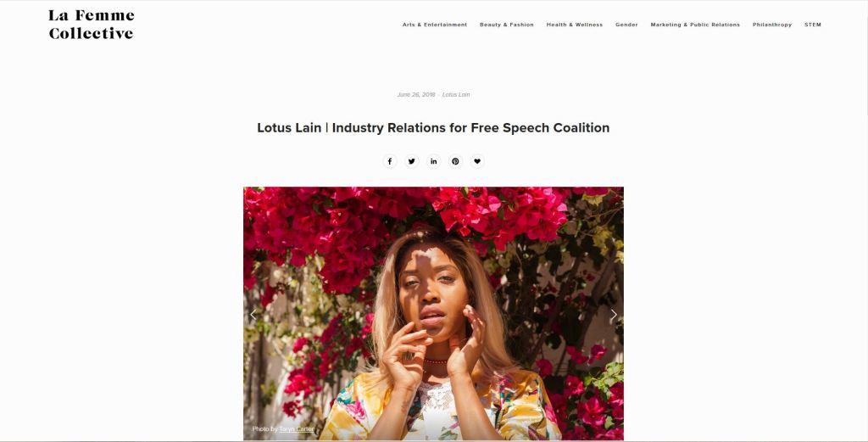Open the STEM category
The height and width of the screenshot is (442, 868).
coord(813,25)
